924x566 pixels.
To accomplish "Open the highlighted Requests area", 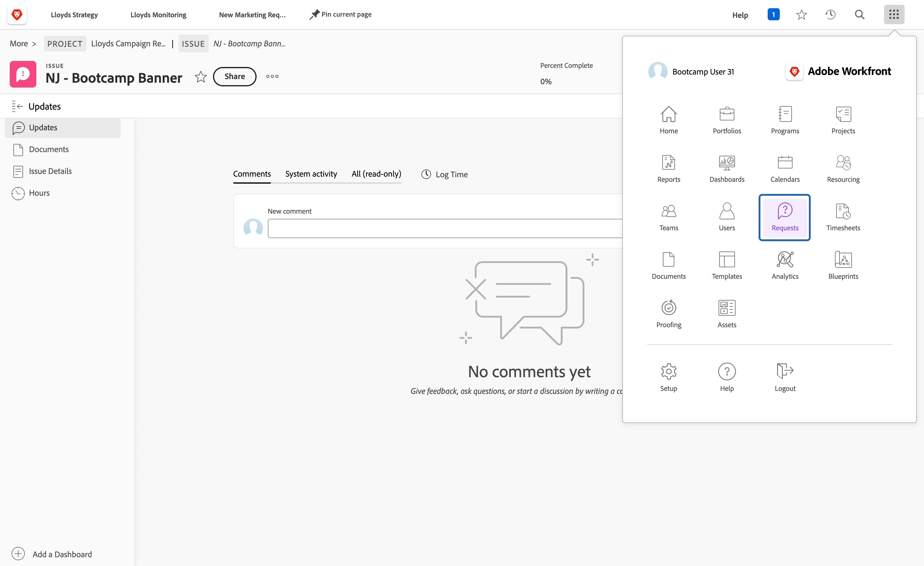I will click(785, 217).
